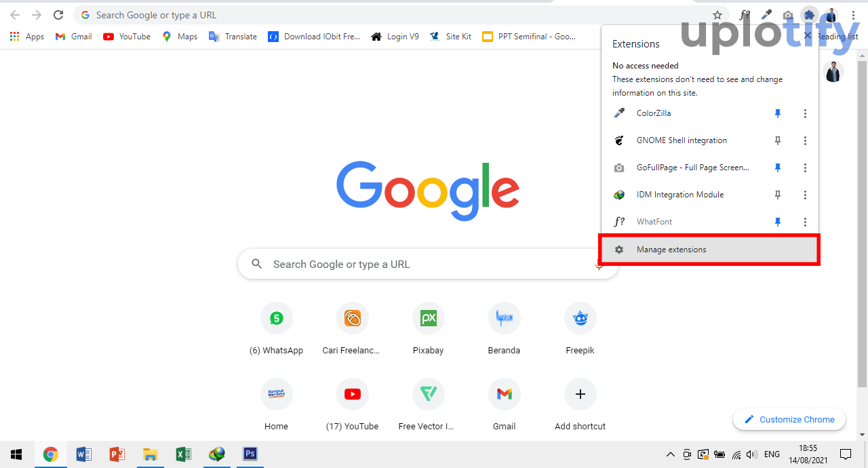Open the Home shortcut tile
The image size is (868, 468).
click(x=276, y=404)
